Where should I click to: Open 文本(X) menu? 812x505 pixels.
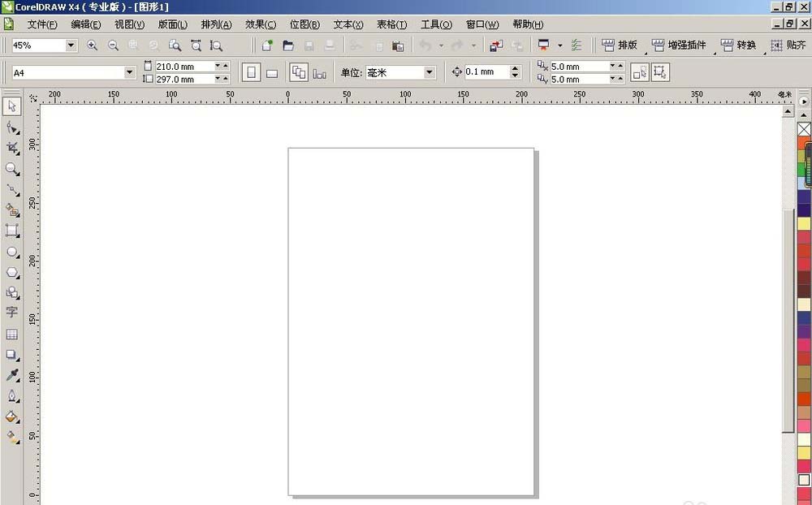pos(348,24)
